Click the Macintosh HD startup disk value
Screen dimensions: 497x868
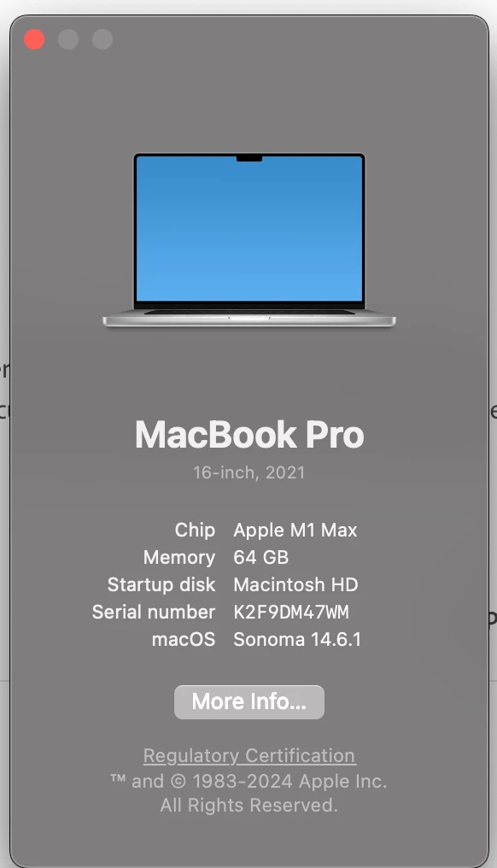[295, 584]
